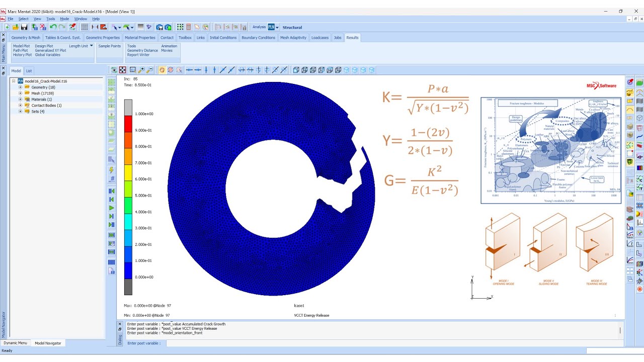Click the New model icon
The width and height of the screenshot is (644, 362).
[7, 27]
